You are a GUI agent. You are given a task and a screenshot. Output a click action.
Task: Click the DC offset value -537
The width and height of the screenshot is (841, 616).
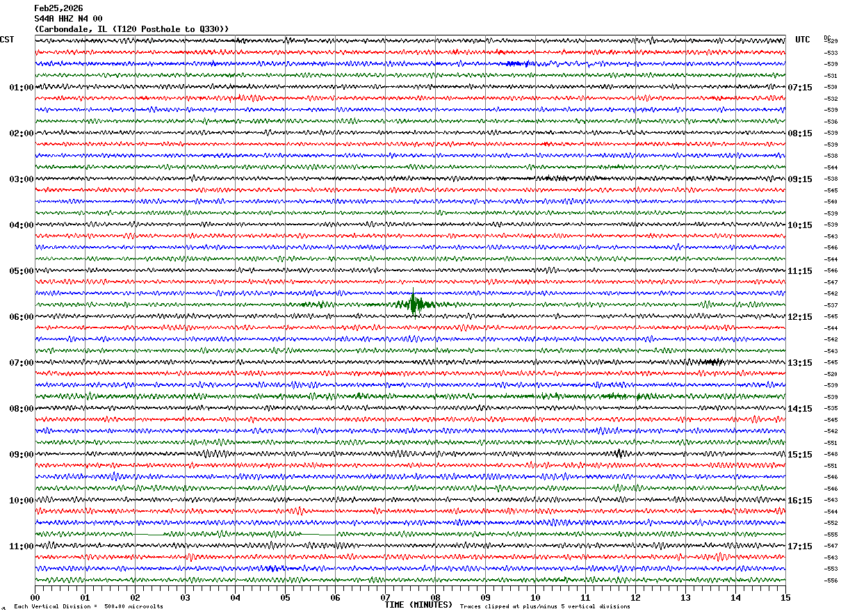[831, 305]
